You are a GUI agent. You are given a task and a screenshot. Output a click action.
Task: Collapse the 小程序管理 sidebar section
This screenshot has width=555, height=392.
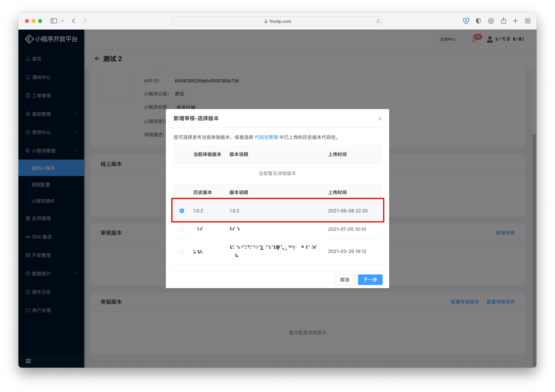click(x=51, y=151)
